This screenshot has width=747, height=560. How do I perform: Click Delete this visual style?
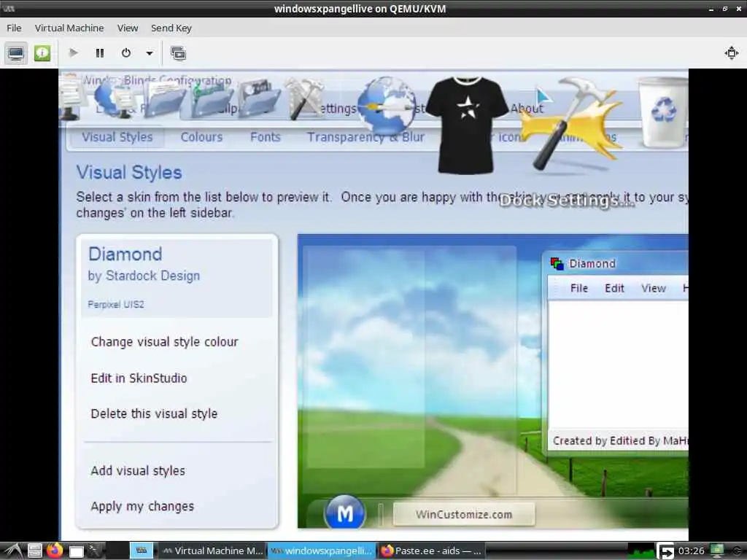(154, 413)
